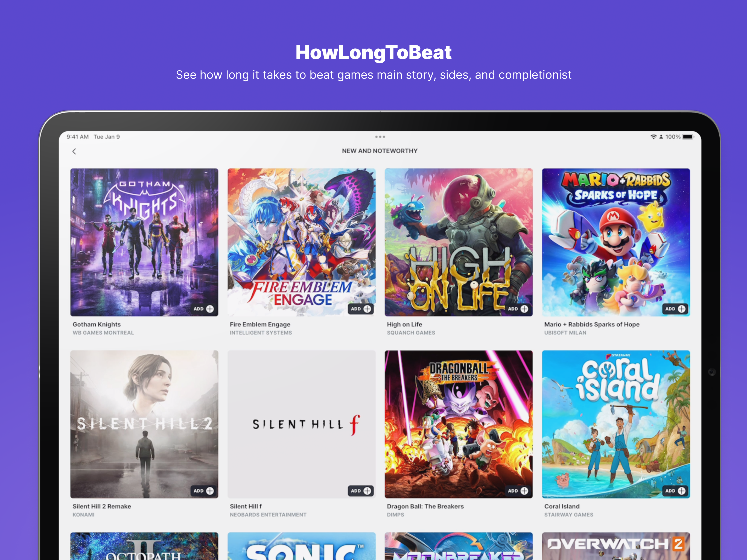This screenshot has width=747, height=560.
Task: Add Fire Emblem Engage to list
Action: pyautogui.click(x=361, y=309)
